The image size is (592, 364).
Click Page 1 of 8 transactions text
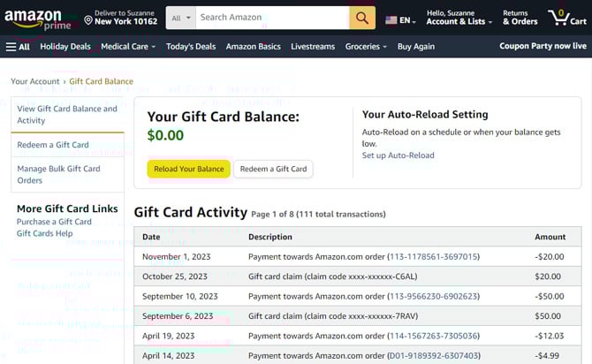tap(318, 214)
